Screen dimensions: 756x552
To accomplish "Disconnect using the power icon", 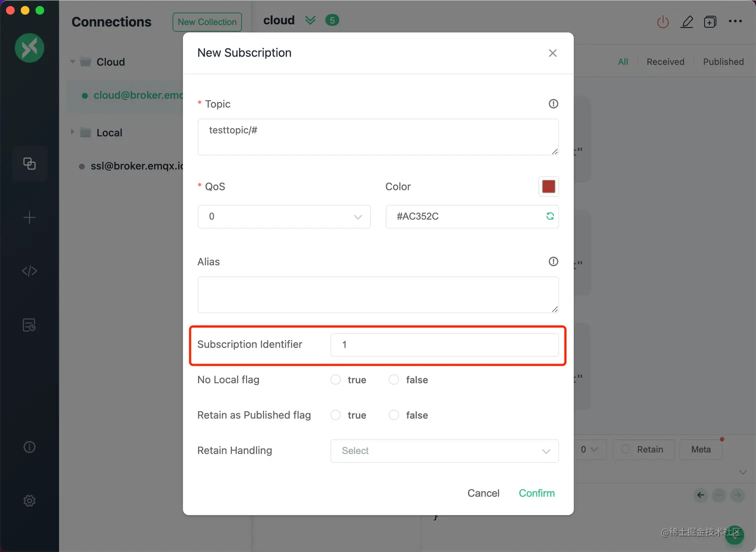I will point(662,22).
